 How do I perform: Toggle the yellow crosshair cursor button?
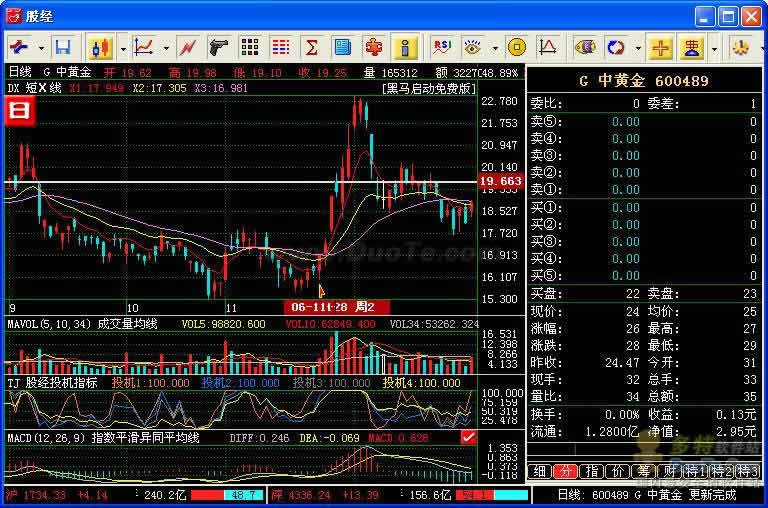click(x=660, y=47)
